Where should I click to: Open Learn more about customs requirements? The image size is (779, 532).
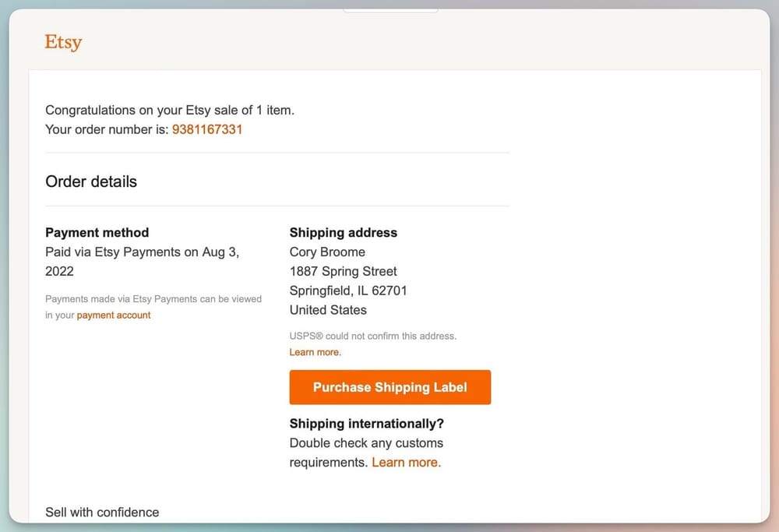(406, 462)
